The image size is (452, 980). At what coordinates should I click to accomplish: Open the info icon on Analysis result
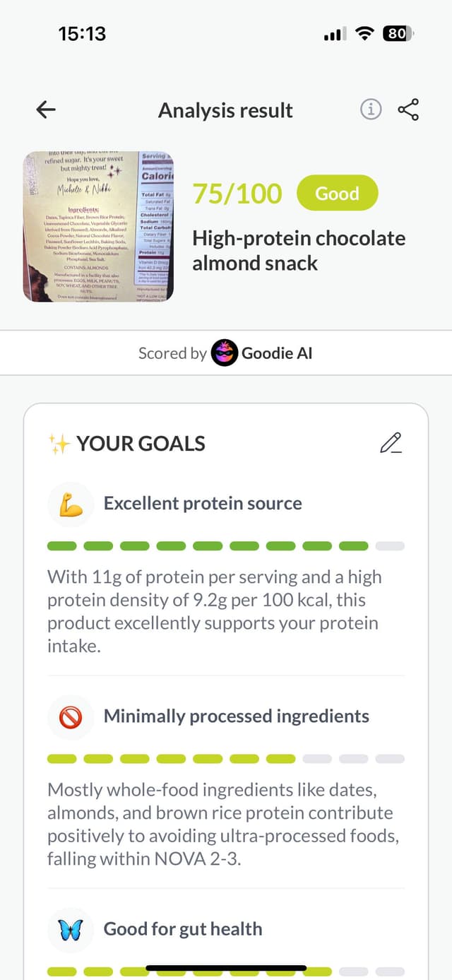[370, 110]
